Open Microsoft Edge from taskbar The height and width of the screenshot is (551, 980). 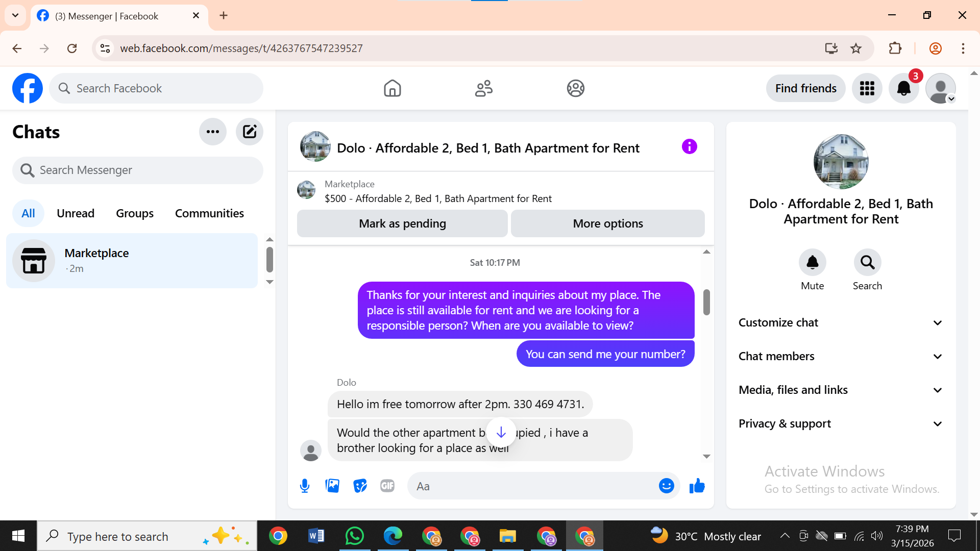[x=393, y=536]
